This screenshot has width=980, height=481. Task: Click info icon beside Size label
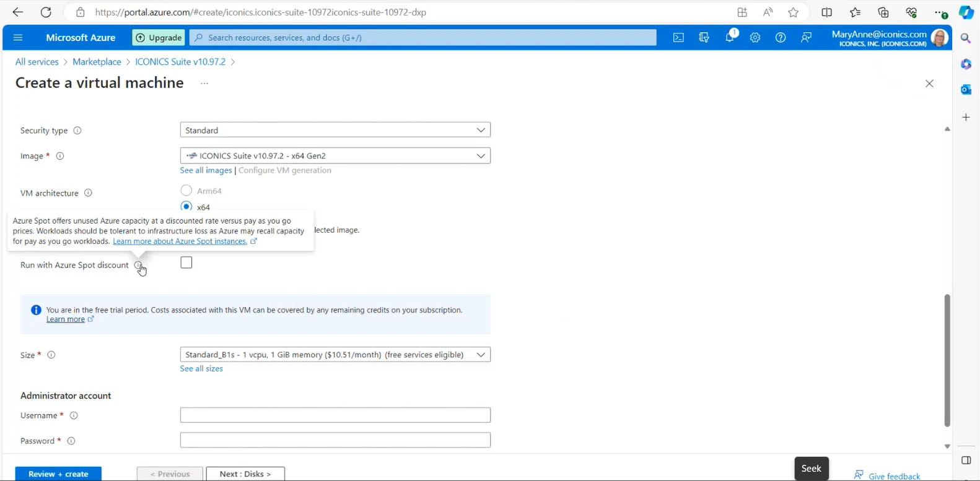point(51,355)
